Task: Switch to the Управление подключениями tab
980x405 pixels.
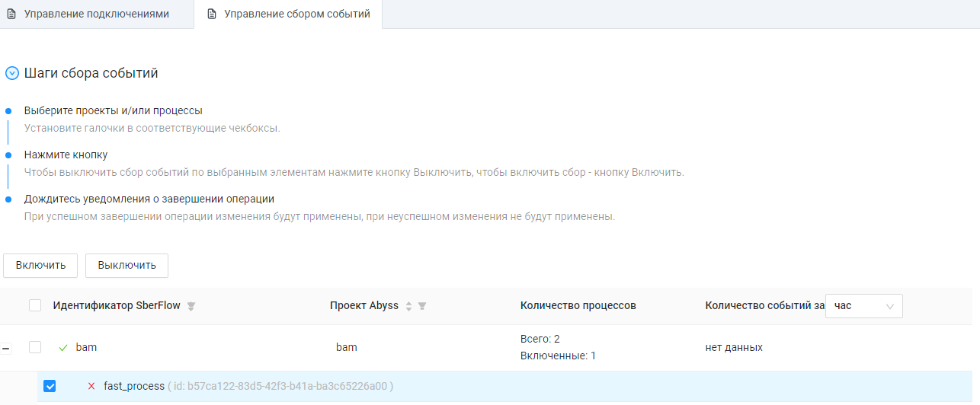Action: click(96, 14)
